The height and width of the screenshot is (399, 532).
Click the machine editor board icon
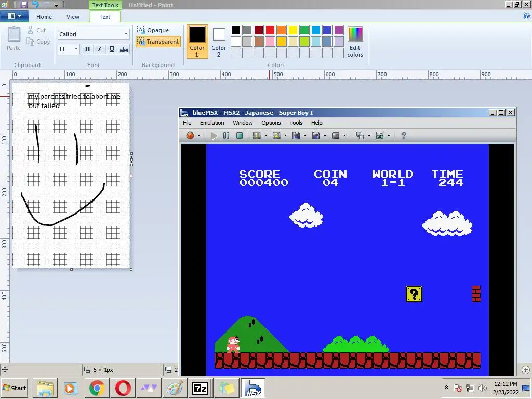tap(380, 136)
